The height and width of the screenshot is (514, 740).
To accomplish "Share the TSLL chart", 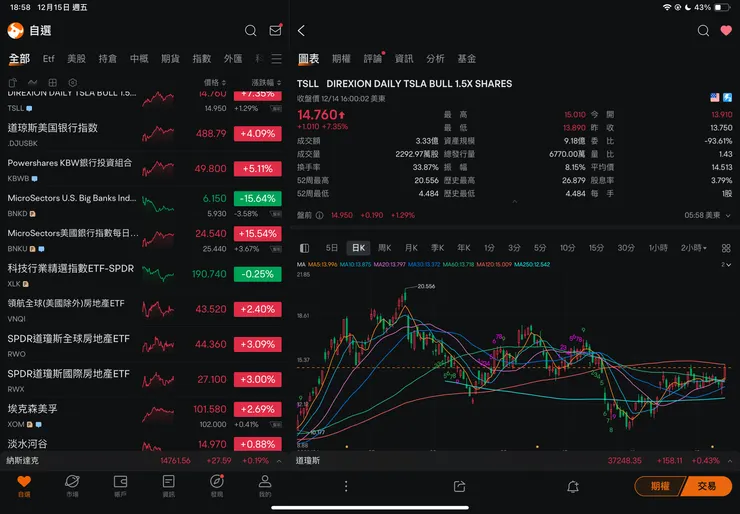I will tap(459, 487).
